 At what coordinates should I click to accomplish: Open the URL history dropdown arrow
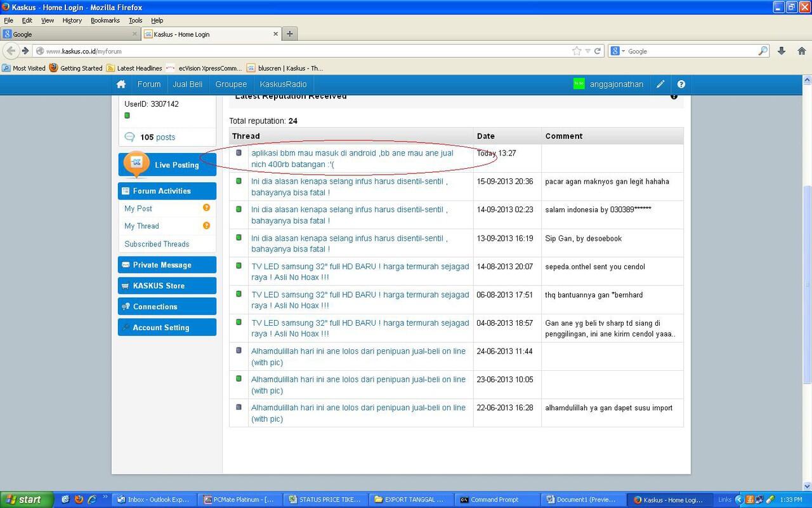click(x=587, y=51)
